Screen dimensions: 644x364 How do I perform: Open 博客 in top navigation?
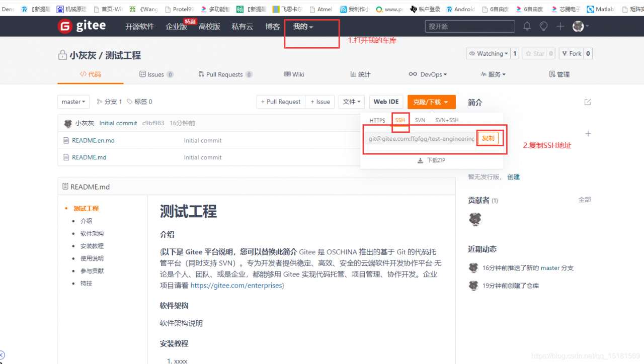click(272, 26)
